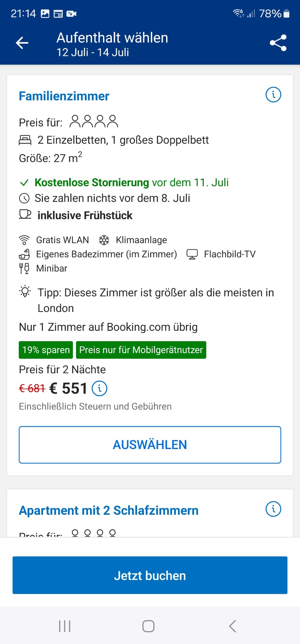Open Familienzimmer room title link

(x=64, y=96)
